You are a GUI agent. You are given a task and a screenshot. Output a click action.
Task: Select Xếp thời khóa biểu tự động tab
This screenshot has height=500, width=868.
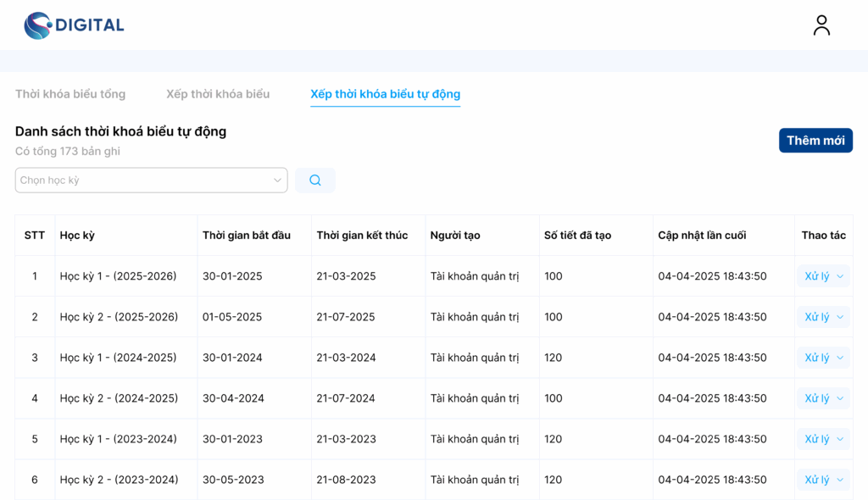point(385,94)
